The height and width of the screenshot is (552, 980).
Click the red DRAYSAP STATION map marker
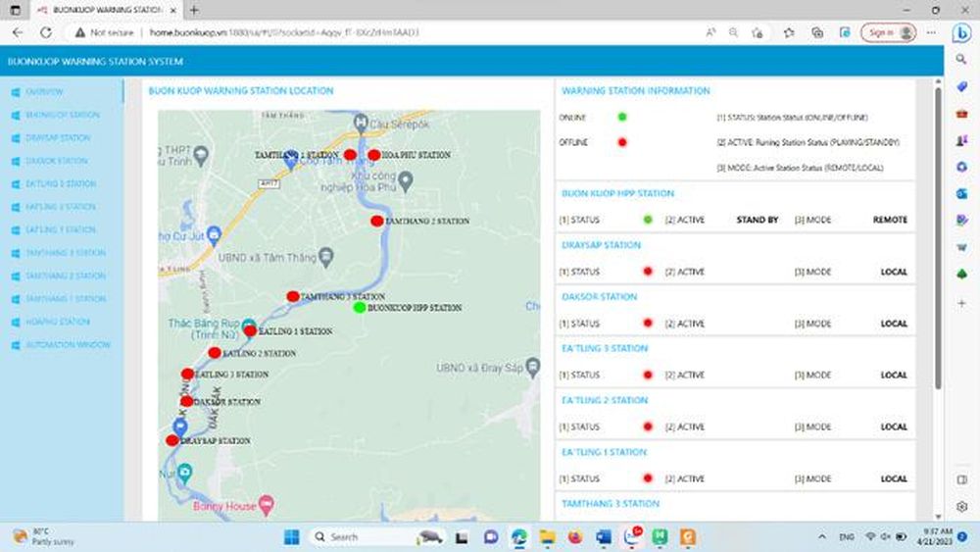172,440
